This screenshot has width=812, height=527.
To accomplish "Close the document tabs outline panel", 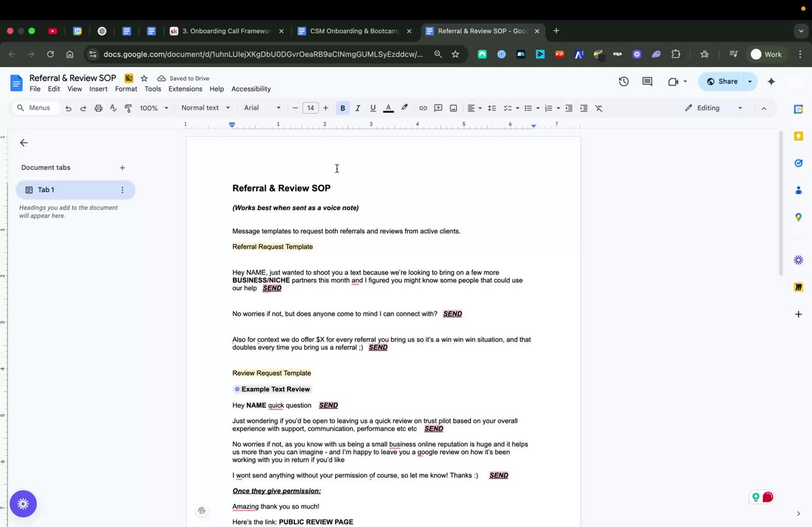I will [x=24, y=143].
